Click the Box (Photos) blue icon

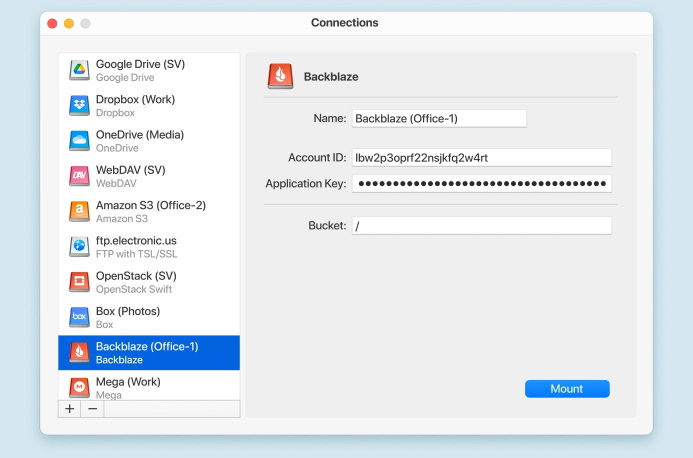(79, 317)
